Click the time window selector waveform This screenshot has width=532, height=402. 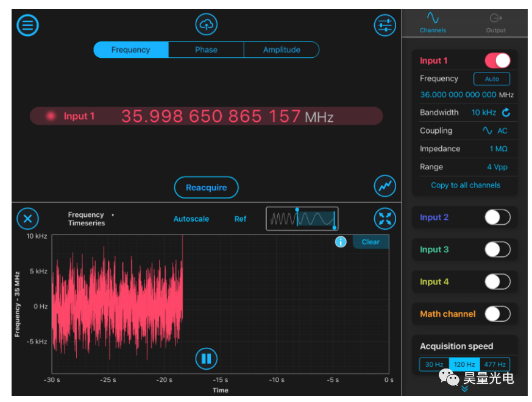click(302, 219)
